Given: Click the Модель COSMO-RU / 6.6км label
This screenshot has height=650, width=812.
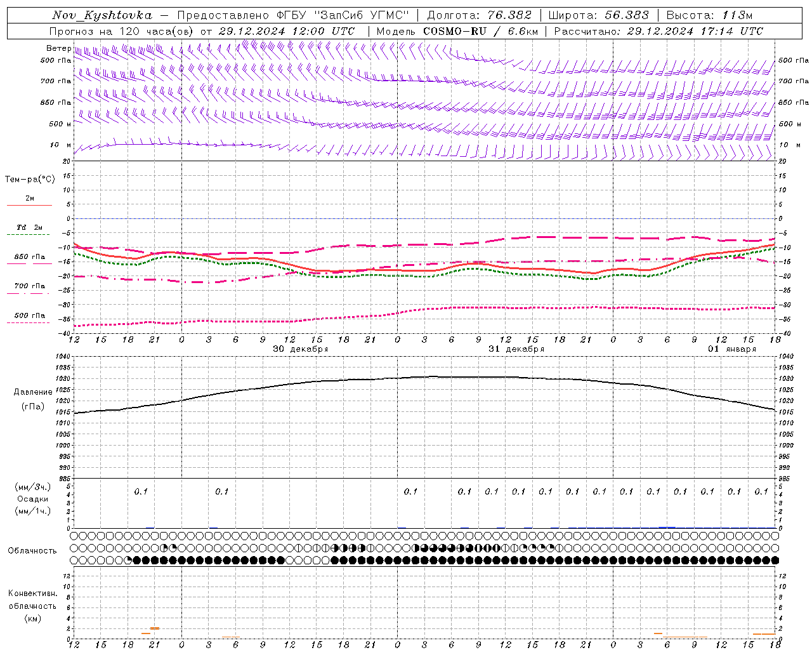Looking at the screenshot, I should (457, 31).
